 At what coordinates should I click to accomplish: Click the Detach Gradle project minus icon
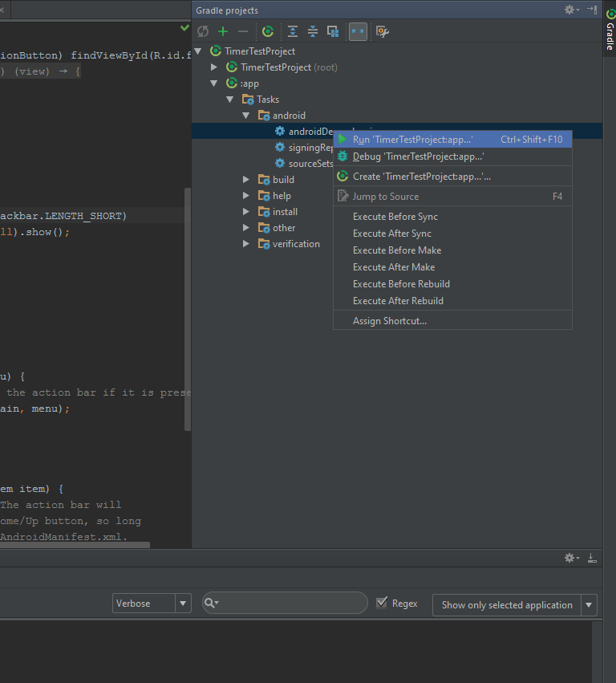243,31
